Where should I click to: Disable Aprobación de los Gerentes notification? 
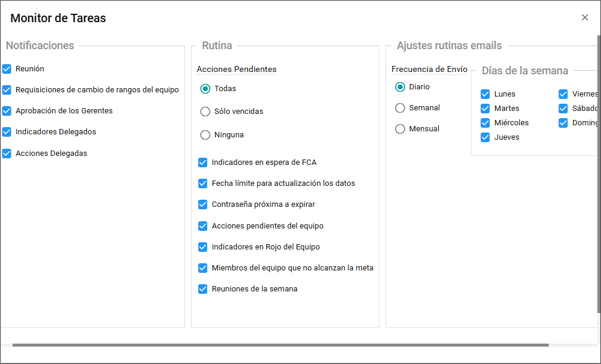click(7, 111)
